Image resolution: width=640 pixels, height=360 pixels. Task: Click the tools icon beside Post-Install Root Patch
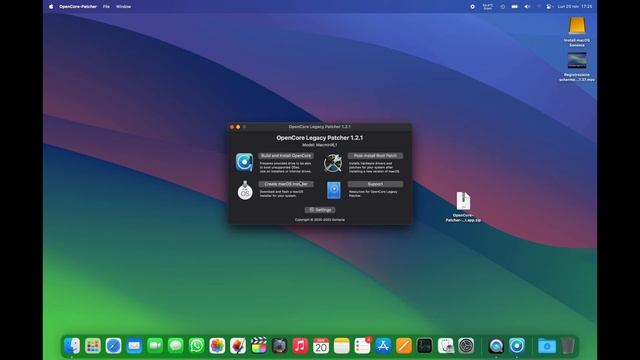333,163
